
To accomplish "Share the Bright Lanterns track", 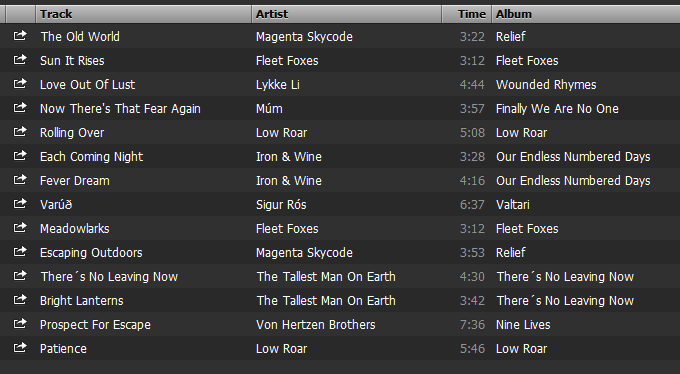I will pyautogui.click(x=20, y=299).
